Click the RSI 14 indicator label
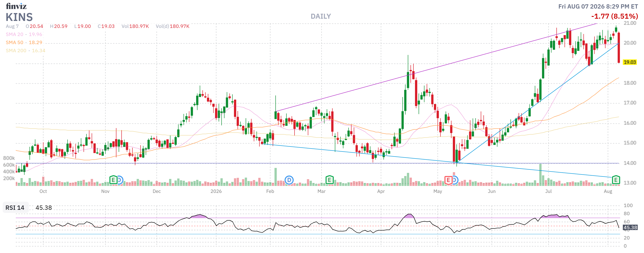 coord(15,208)
